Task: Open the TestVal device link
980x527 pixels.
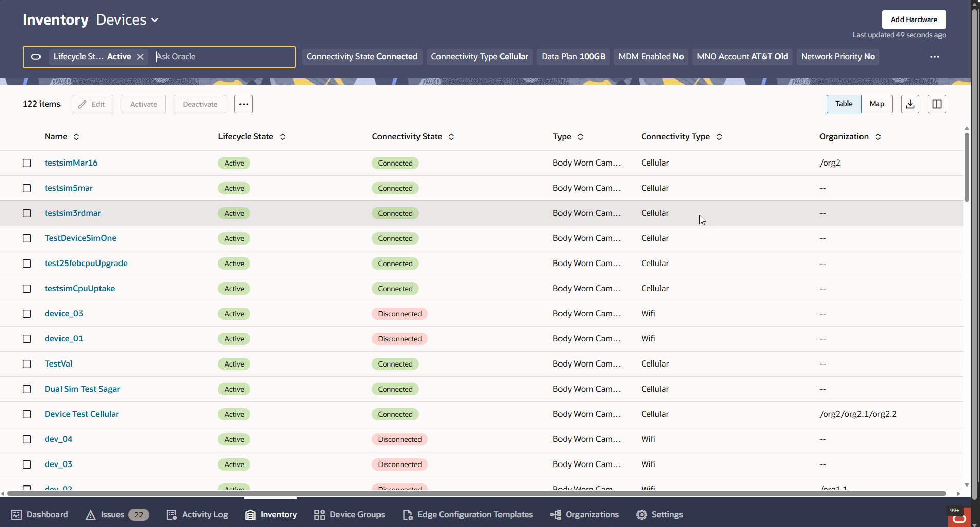Action: point(58,364)
